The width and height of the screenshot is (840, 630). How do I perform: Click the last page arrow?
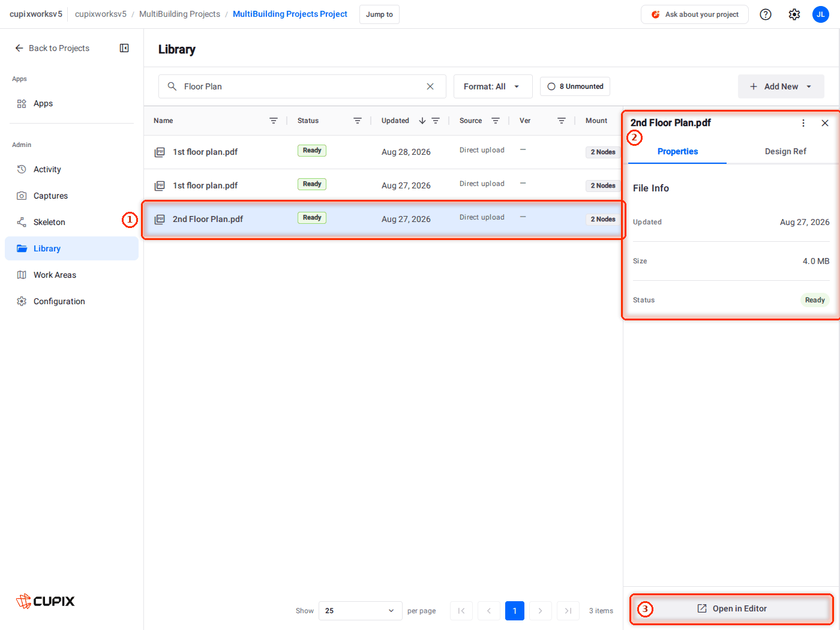568,611
